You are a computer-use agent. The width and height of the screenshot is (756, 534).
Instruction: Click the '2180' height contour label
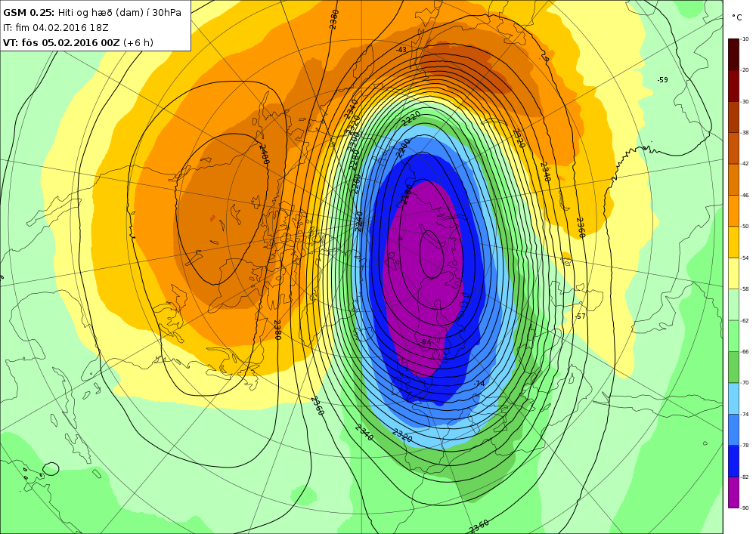point(407,194)
